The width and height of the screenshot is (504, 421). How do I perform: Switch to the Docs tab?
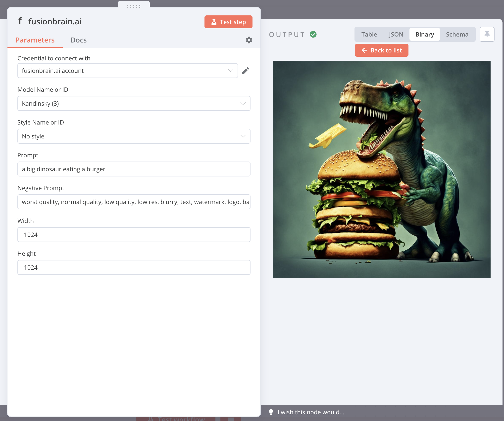pos(78,40)
